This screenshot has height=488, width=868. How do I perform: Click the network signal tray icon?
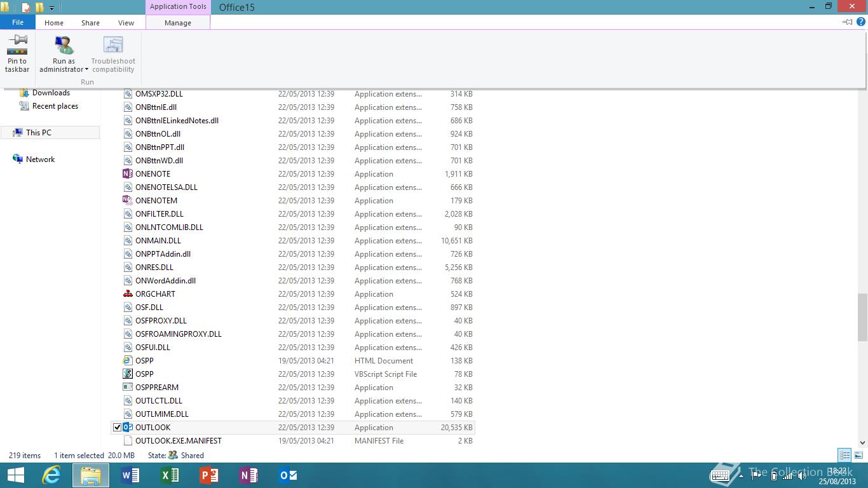point(787,475)
